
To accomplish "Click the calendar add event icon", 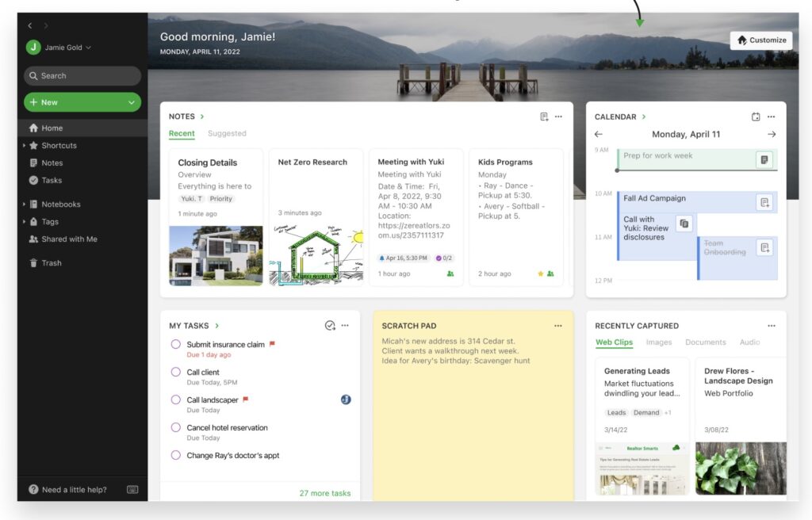I will pos(756,117).
